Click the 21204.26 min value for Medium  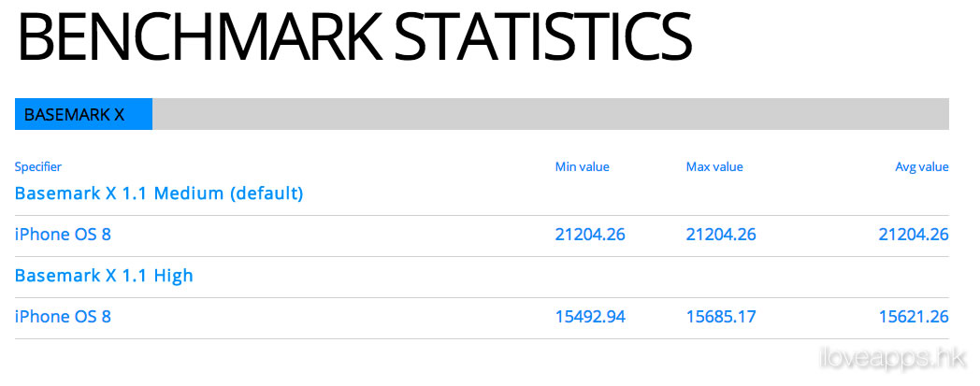point(590,235)
